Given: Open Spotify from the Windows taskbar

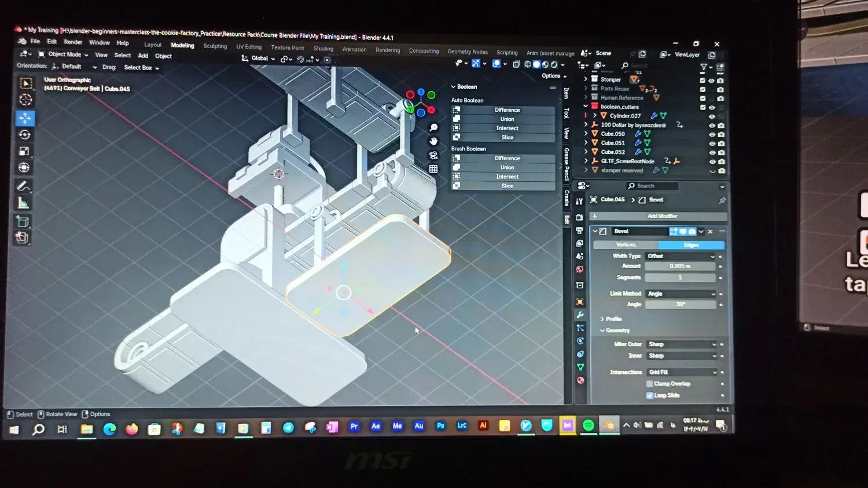Looking at the screenshot, I should (x=588, y=426).
